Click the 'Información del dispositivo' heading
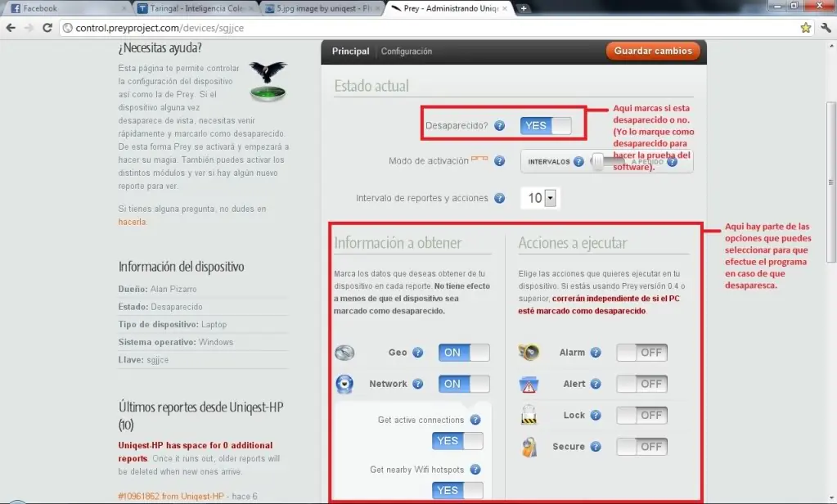The image size is (837, 504). click(x=181, y=267)
